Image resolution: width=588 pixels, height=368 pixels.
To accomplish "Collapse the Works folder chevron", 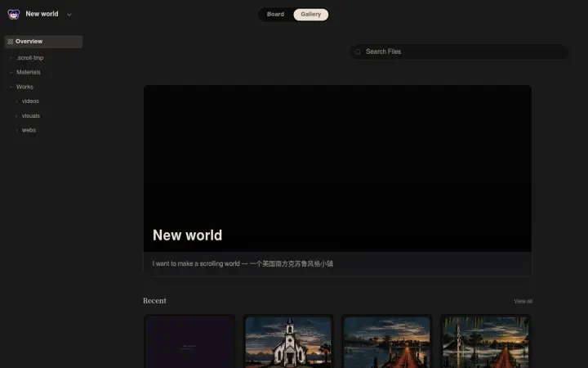I will click(11, 87).
